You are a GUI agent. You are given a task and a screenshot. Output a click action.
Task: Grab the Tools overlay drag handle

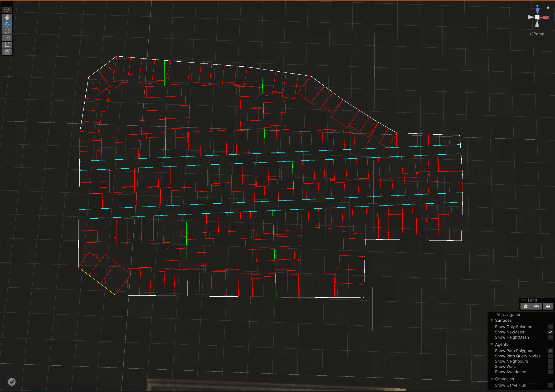(x=7, y=3)
